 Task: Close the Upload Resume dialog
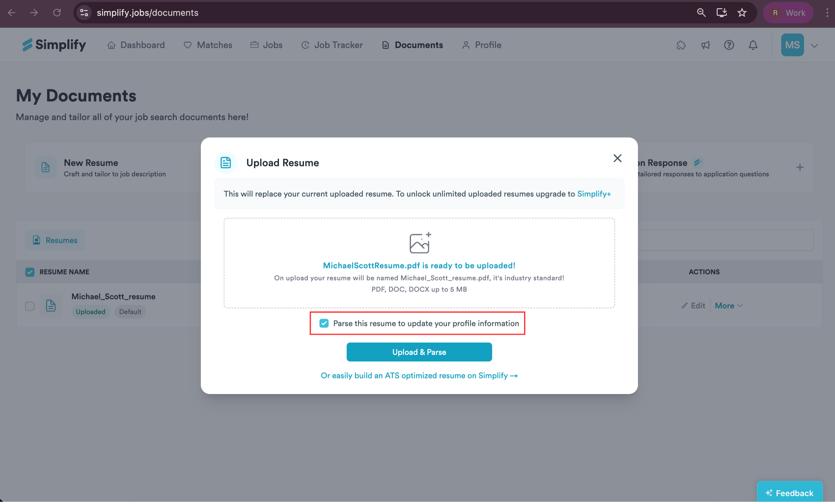(x=617, y=158)
